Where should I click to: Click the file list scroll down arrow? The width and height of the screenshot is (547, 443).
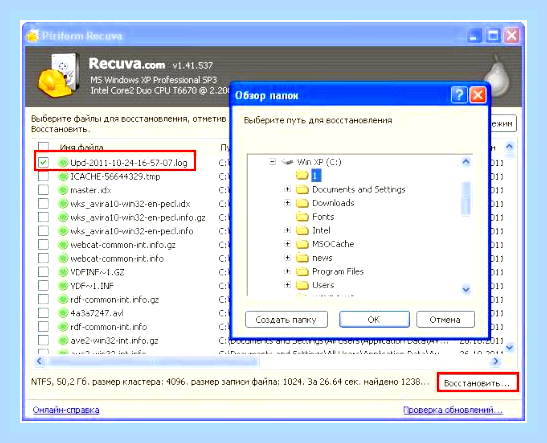coord(510,347)
